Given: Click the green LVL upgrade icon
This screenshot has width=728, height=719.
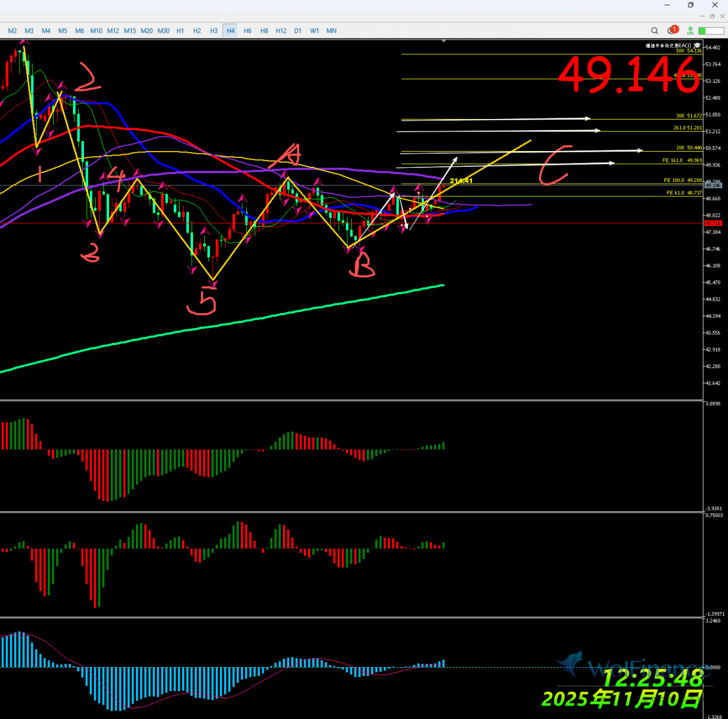Looking at the screenshot, I should (690, 31).
